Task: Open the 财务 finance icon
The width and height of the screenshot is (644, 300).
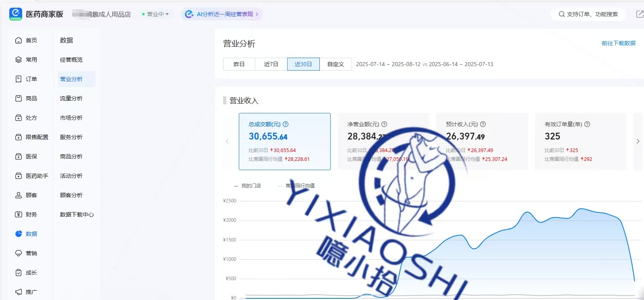Action: (19, 215)
